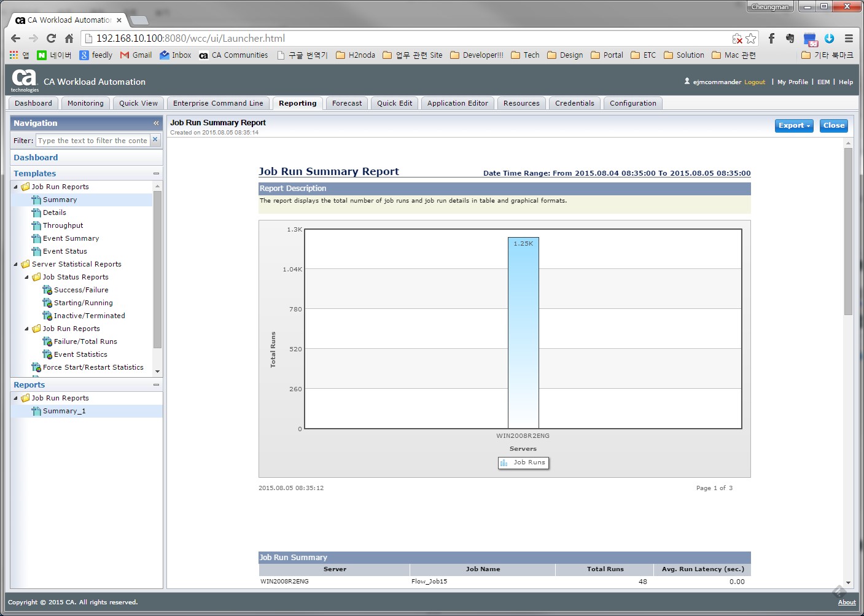Viewport: 864px width, 616px height.
Task: Click the browser address bar
Action: tap(405, 38)
